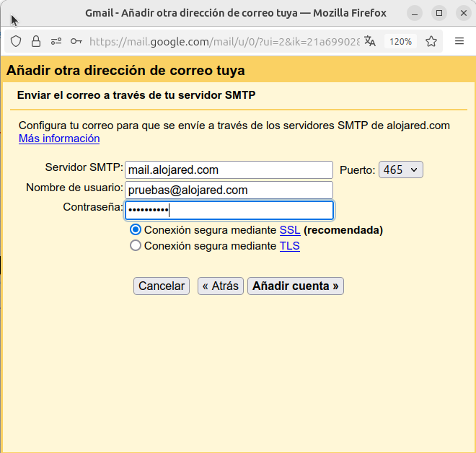This screenshot has height=453, width=476.
Task: Open the Firefox hamburger menu
Action: pyautogui.click(x=459, y=41)
